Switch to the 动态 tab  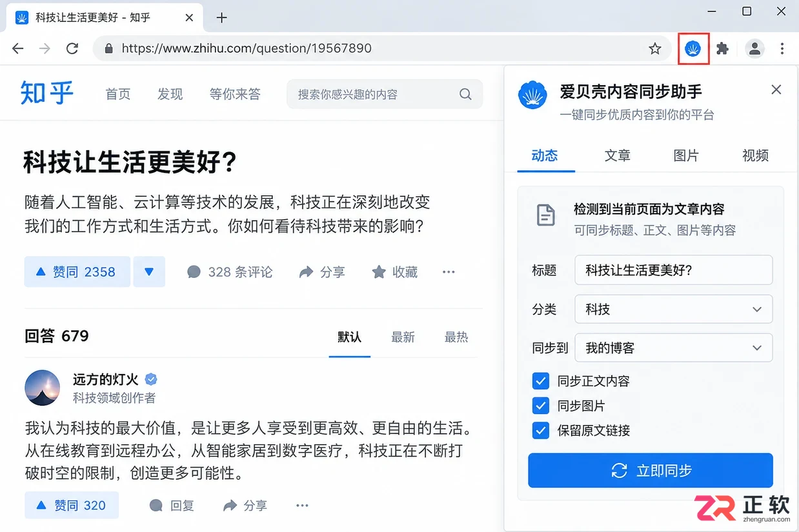coord(545,155)
